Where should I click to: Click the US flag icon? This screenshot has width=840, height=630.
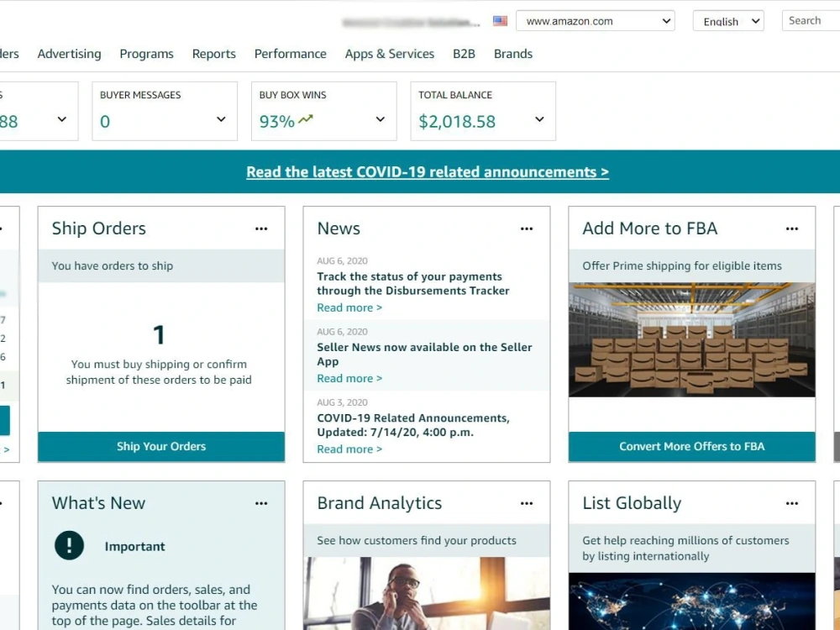[x=500, y=21]
